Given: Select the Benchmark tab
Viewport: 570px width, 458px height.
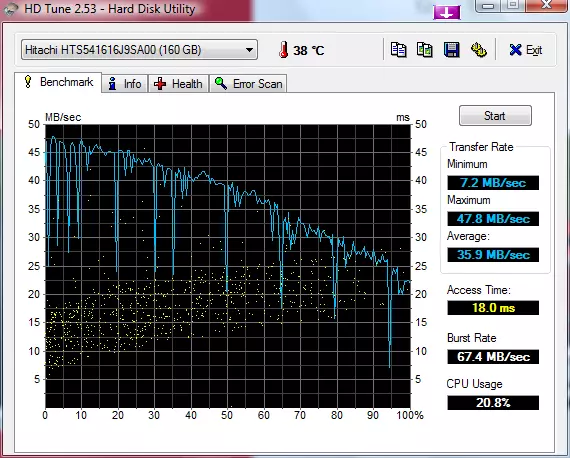Looking at the screenshot, I should pyautogui.click(x=58, y=82).
